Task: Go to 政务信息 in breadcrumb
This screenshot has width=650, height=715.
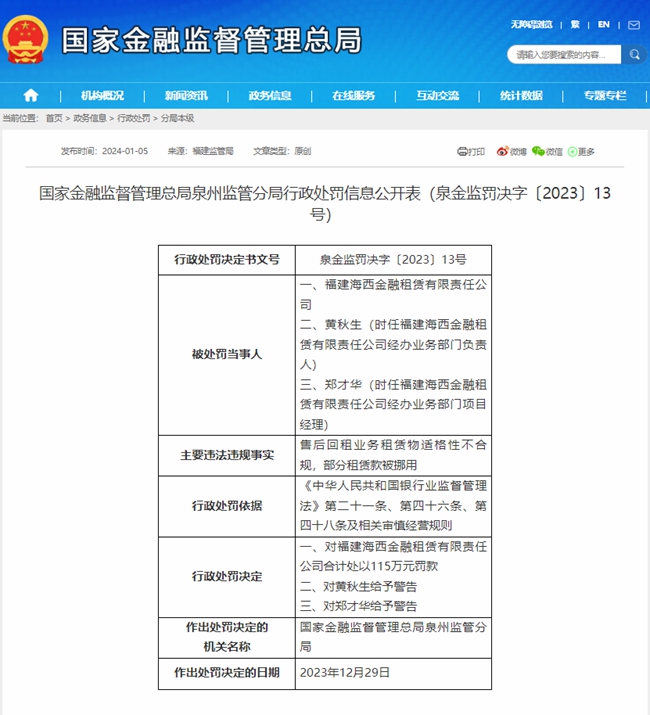Action: (90, 118)
